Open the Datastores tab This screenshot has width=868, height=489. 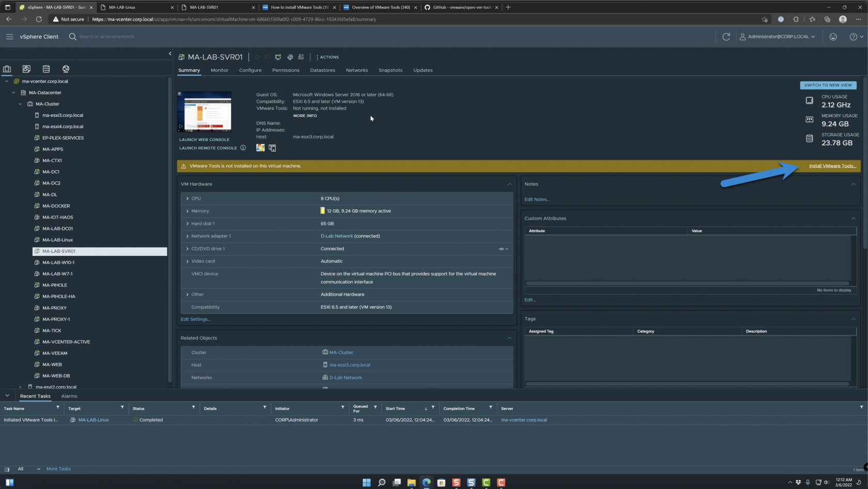[x=322, y=70]
